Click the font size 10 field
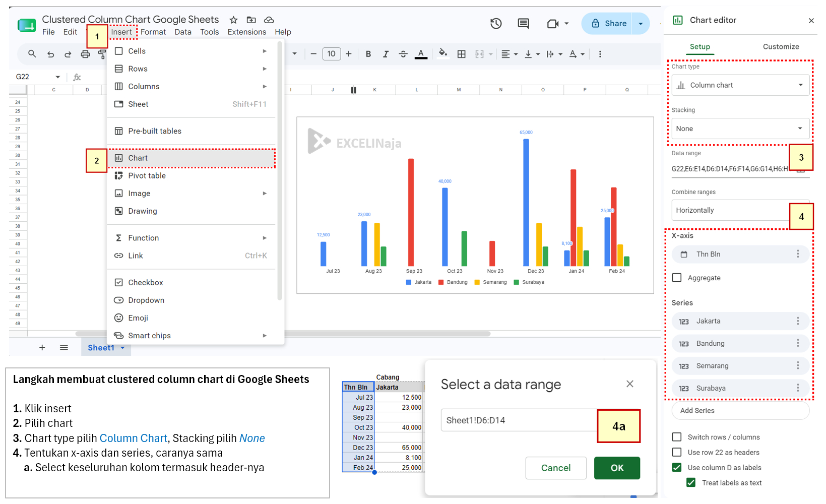 click(x=331, y=54)
